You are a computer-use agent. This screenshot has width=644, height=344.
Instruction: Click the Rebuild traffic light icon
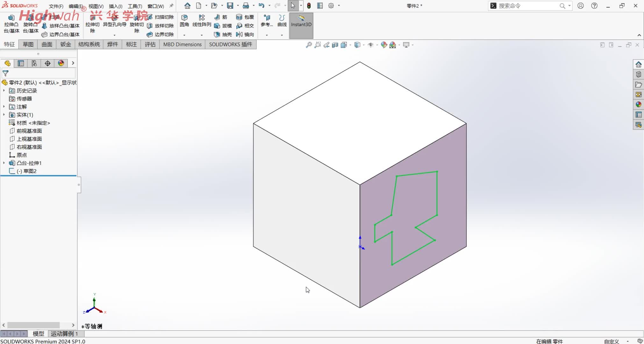click(x=309, y=6)
